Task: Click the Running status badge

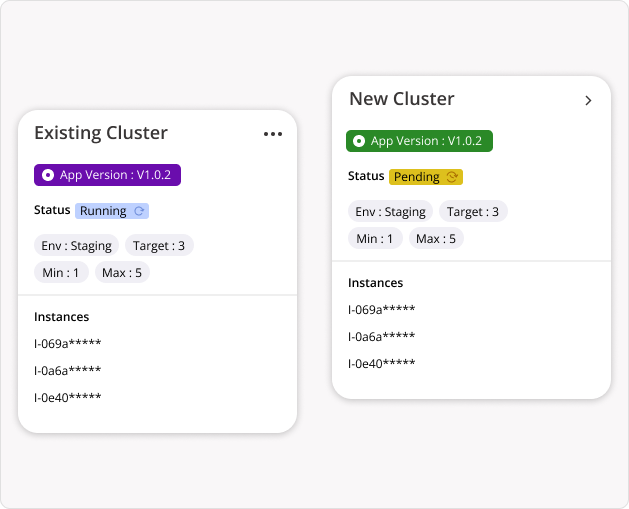Action: tap(112, 211)
